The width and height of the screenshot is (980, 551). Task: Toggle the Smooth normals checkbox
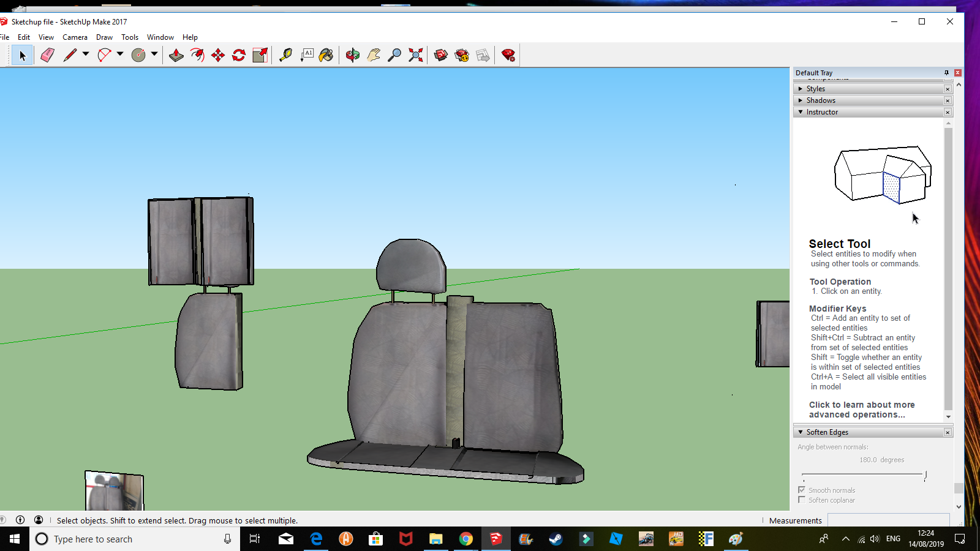[x=802, y=490]
